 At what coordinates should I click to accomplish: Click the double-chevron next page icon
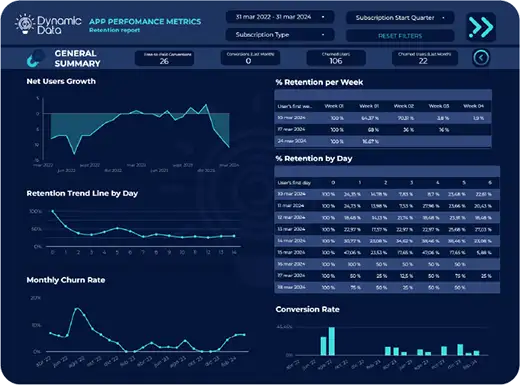(x=481, y=27)
